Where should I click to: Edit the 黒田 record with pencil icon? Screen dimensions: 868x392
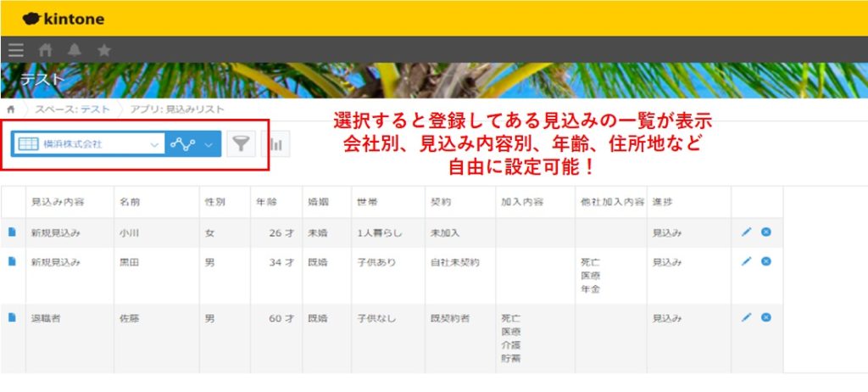pos(746,261)
